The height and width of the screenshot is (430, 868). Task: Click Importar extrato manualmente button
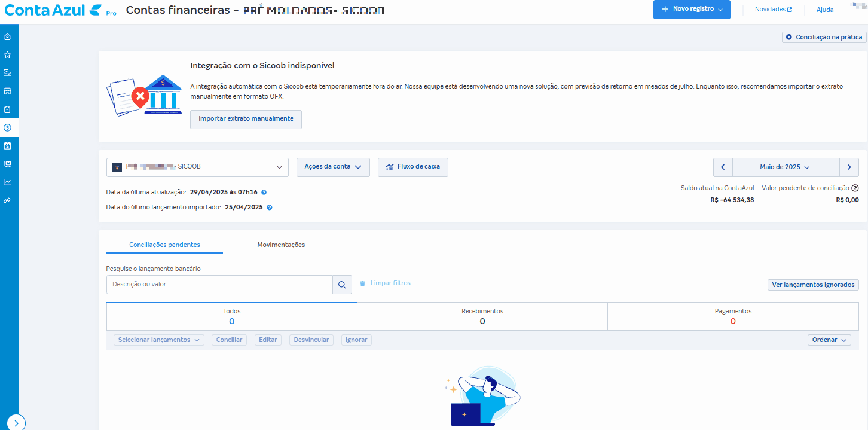[246, 119]
